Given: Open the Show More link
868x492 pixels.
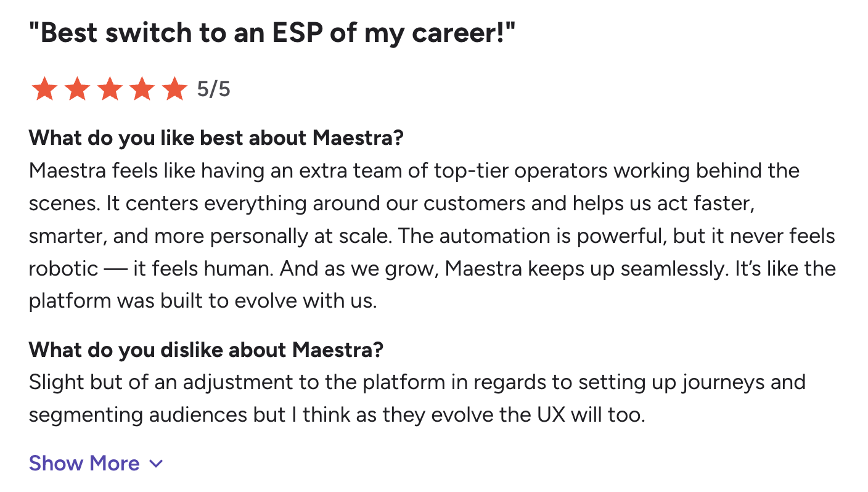Looking at the screenshot, I should click(84, 463).
